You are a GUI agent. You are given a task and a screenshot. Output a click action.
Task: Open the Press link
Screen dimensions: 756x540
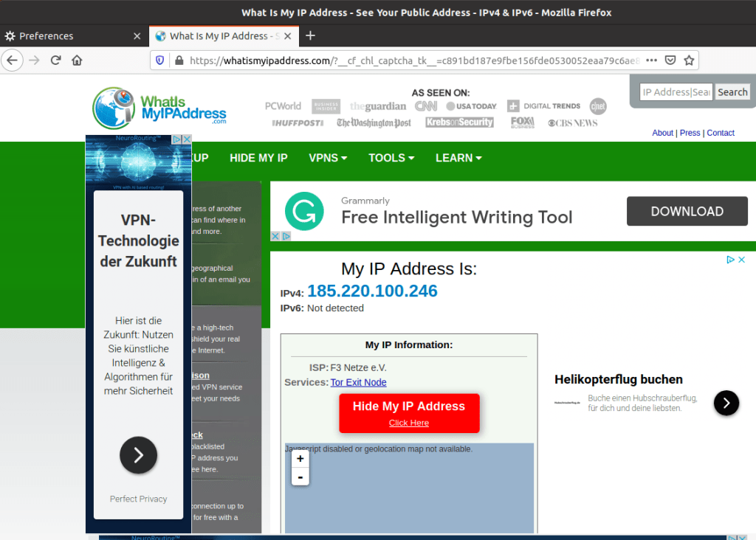coord(690,133)
